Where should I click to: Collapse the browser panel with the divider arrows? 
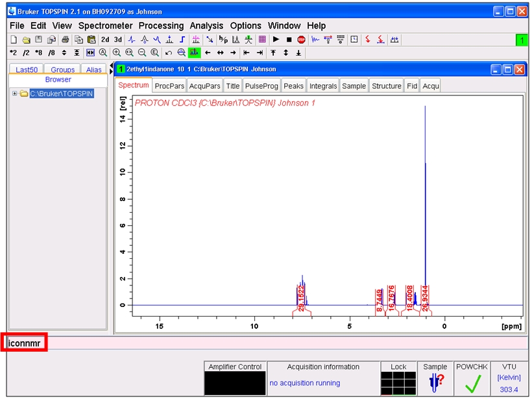point(111,69)
